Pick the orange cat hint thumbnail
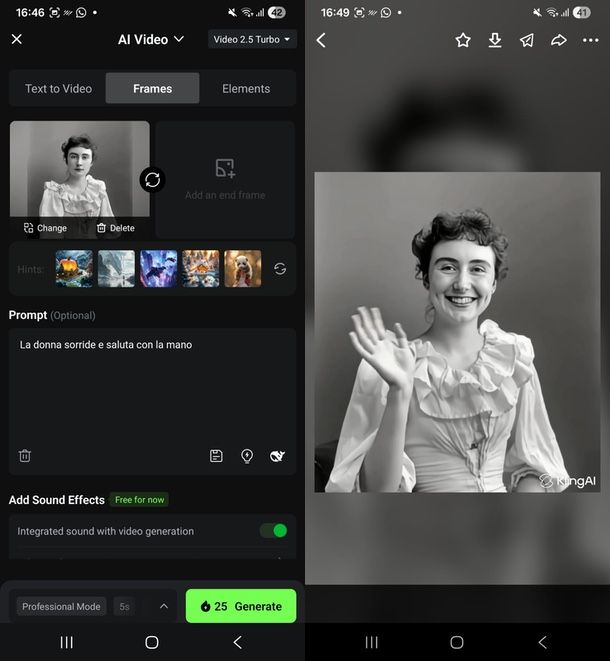610x661 pixels. [x=201, y=269]
